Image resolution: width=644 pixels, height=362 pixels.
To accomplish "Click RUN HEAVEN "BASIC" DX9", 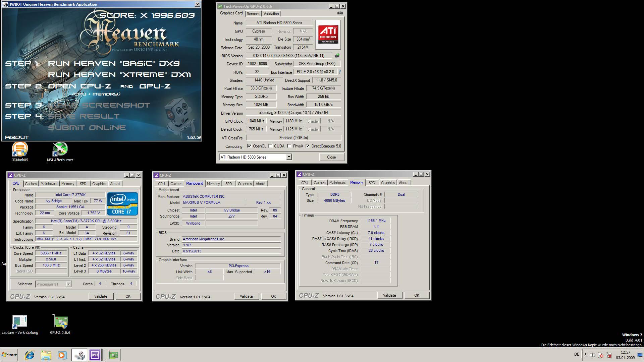I will pyautogui.click(x=114, y=64).
